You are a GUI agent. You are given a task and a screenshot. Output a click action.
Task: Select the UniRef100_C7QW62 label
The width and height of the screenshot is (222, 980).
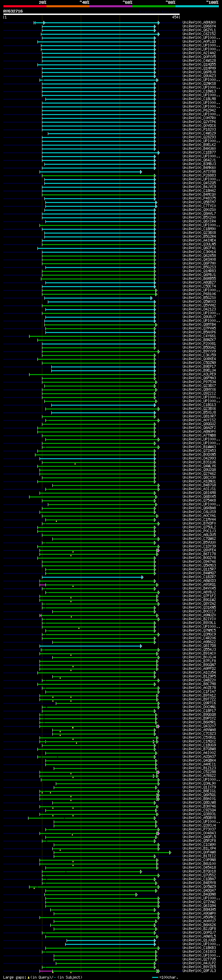[x=199, y=539]
